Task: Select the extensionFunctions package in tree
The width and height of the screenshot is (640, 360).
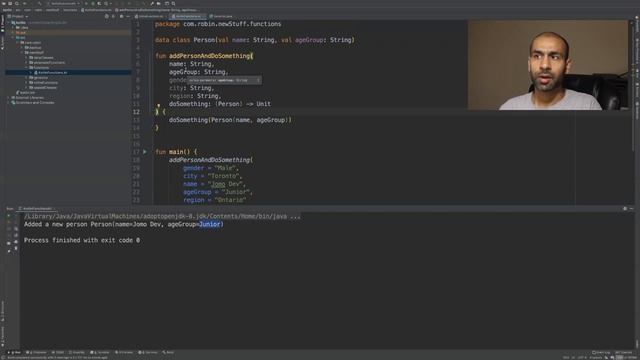Action: [x=47, y=62]
